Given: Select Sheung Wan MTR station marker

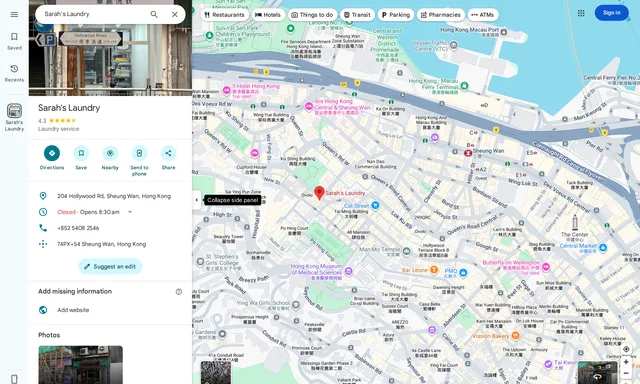Looking at the screenshot, I should [x=468, y=153].
